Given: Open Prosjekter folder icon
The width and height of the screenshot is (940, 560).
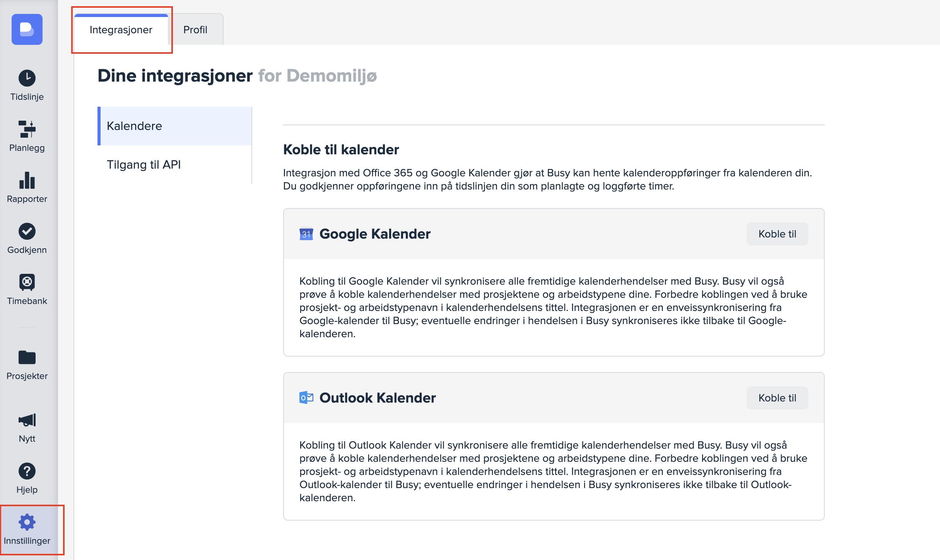Looking at the screenshot, I should pyautogui.click(x=27, y=357).
